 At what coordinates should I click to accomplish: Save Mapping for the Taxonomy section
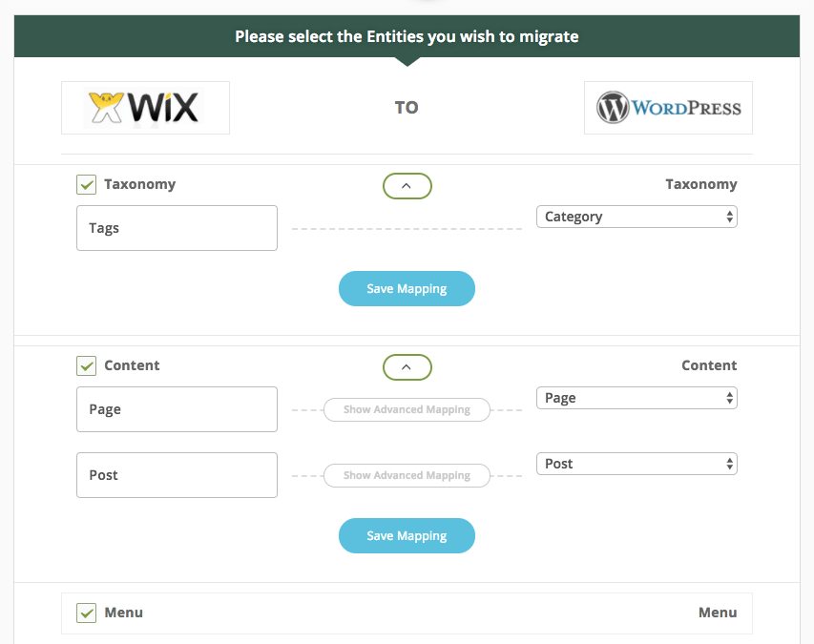coord(407,288)
